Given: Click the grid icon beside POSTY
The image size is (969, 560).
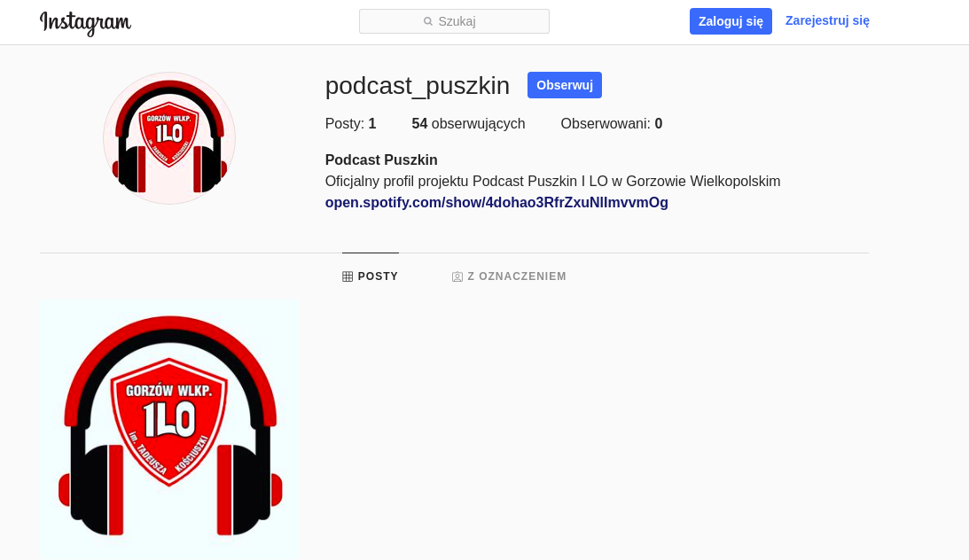Looking at the screenshot, I should [348, 276].
